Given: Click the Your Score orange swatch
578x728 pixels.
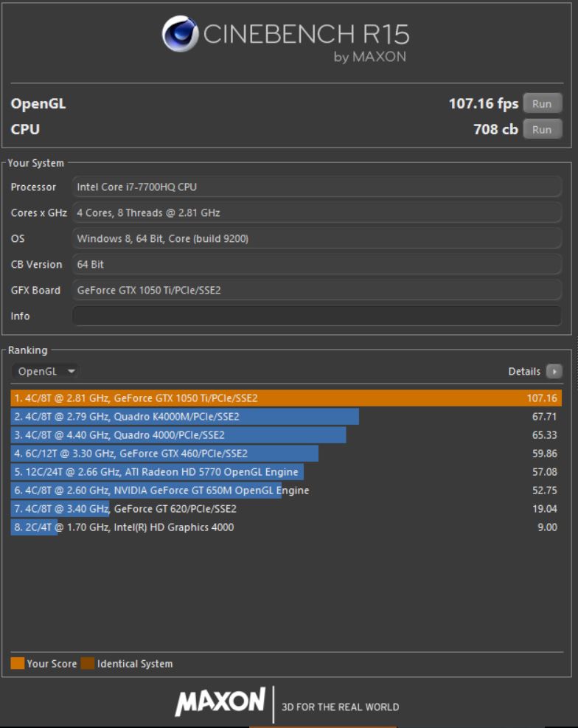Looking at the screenshot, I should (18, 663).
